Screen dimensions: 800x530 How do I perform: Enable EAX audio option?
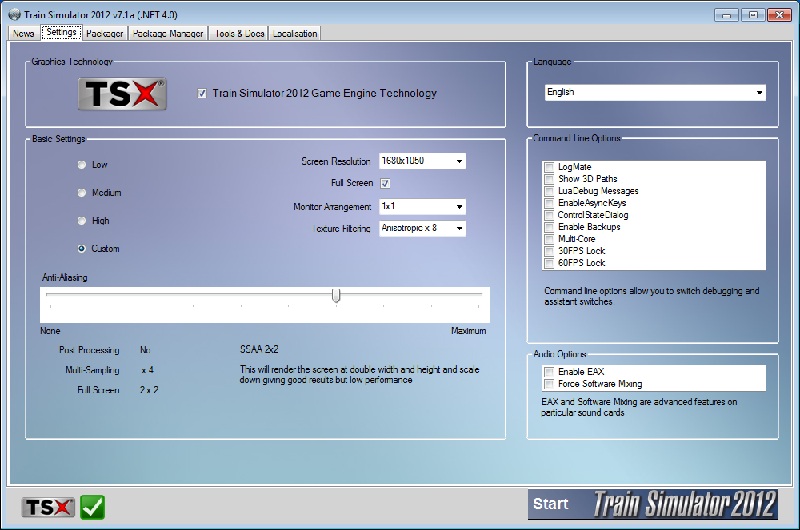549,371
